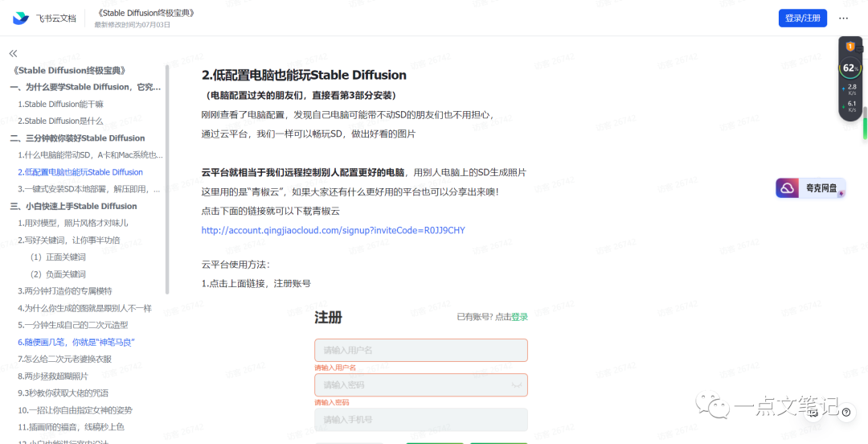The height and width of the screenshot is (444, 868).
Task: Jump to 7.怎么给二次元老婆换衣服
Action: point(64,360)
